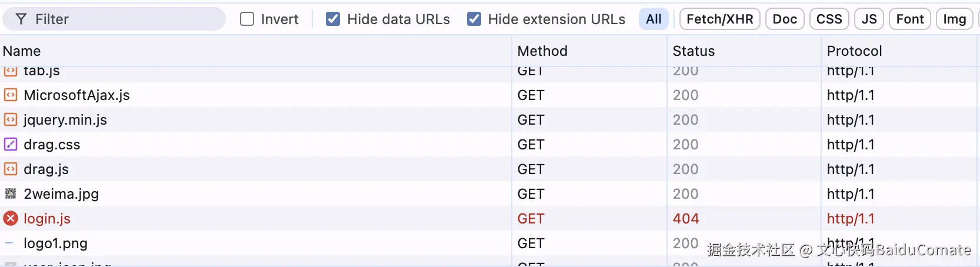This screenshot has height=267, width=980.
Task: Open the failed login.js request
Action: tap(47, 219)
